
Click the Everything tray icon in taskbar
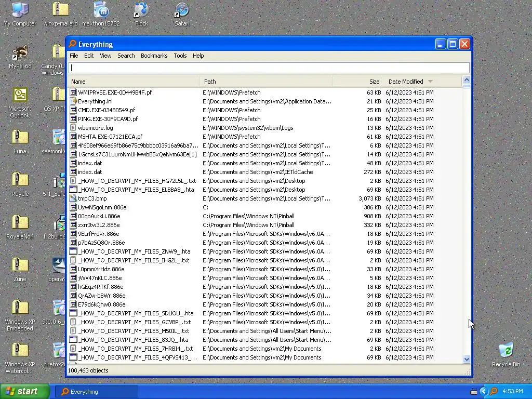point(494,392)
